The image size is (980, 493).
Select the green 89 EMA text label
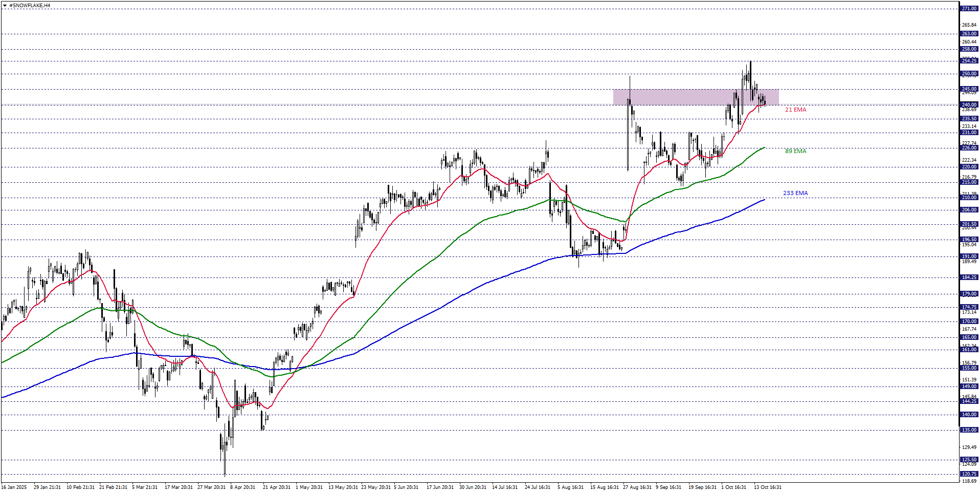pos(795,151)
